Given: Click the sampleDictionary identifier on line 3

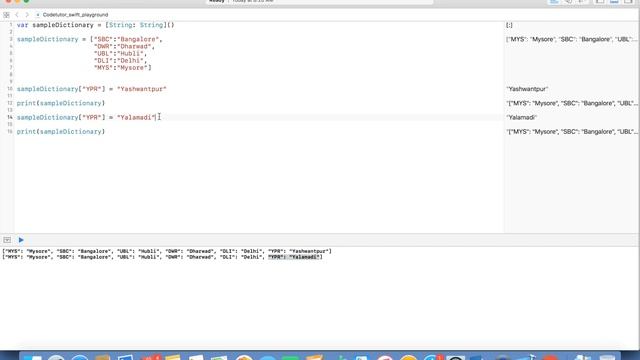Looking at the screenshot, I should click(x=47, y=39).
